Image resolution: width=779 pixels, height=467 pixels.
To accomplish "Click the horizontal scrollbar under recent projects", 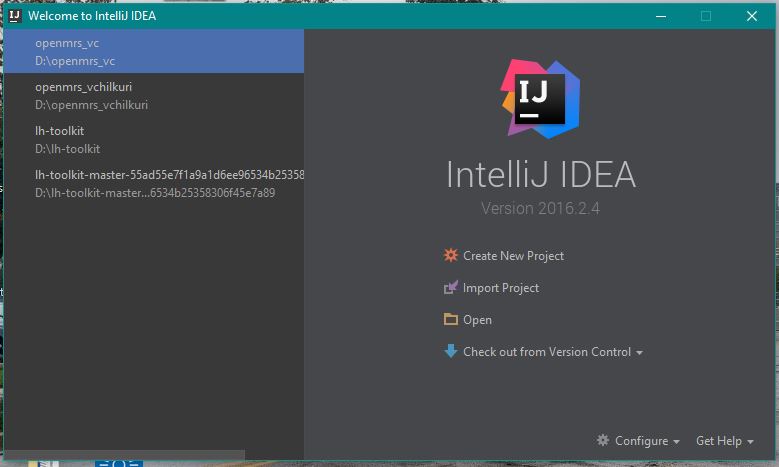I will 124,455.
